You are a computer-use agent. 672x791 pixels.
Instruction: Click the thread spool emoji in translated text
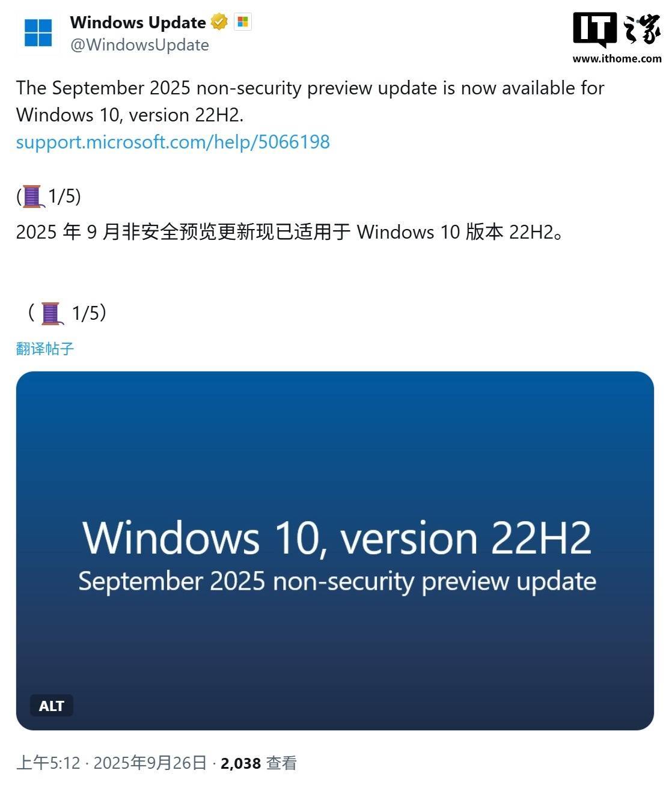point(51,313)
